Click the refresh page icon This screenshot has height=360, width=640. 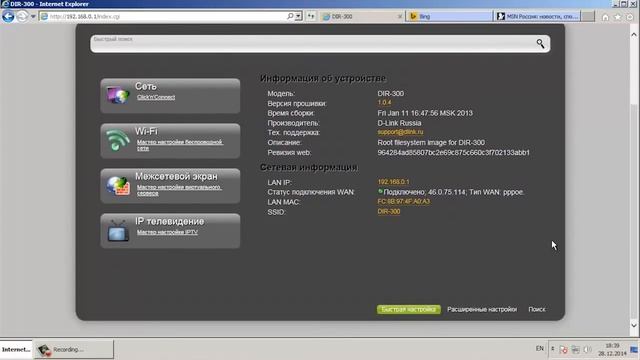pyautogui.click(x=311, y=16)
